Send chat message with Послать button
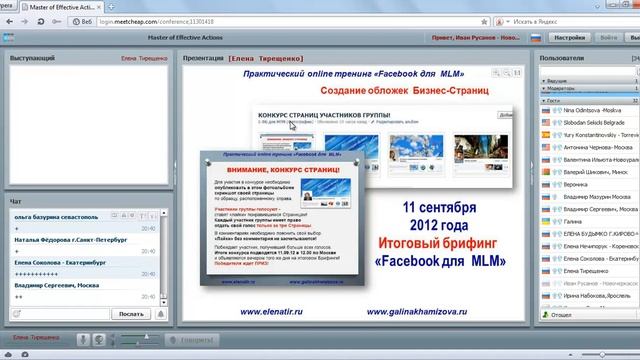The height and width of the screenshot is (360, 640). point(131,314)
